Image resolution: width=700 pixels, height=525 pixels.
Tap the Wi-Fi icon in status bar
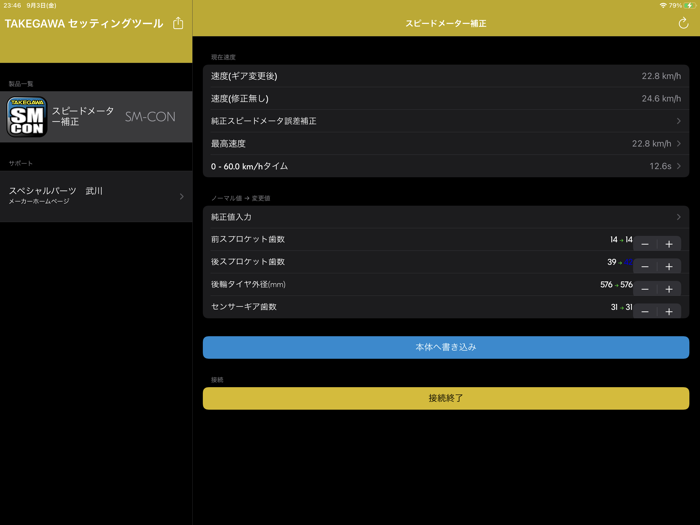663,5
